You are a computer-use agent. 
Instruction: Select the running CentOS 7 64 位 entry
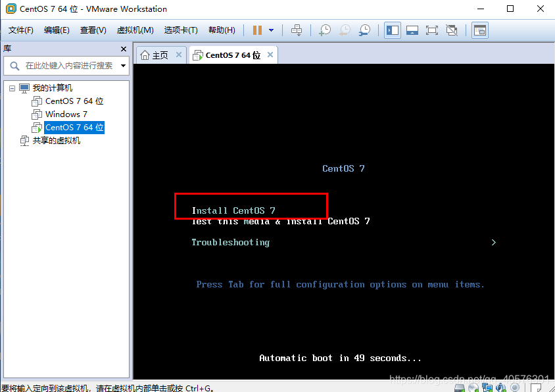74,128
